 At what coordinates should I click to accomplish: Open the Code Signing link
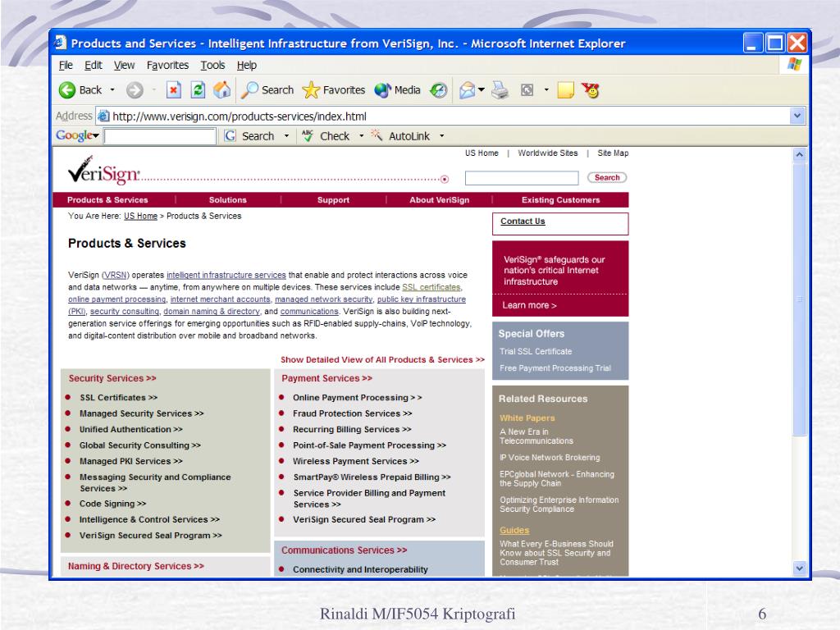(112, 504)
